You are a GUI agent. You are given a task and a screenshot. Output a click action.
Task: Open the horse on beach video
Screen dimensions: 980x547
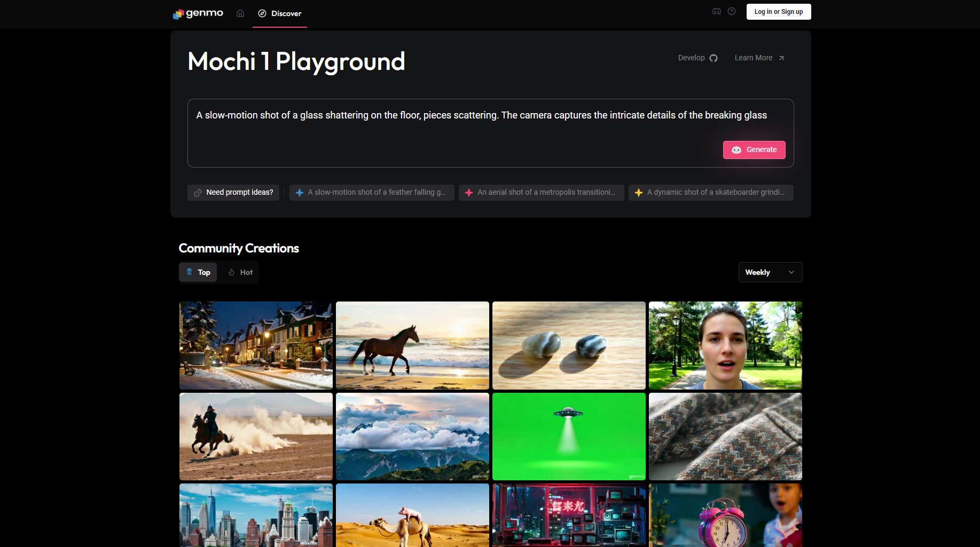coord(412,345)
